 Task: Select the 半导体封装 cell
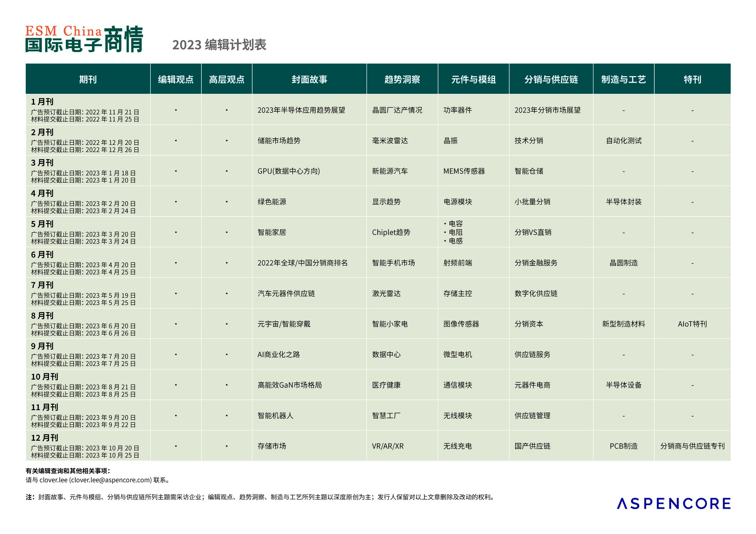click(624, 202)
